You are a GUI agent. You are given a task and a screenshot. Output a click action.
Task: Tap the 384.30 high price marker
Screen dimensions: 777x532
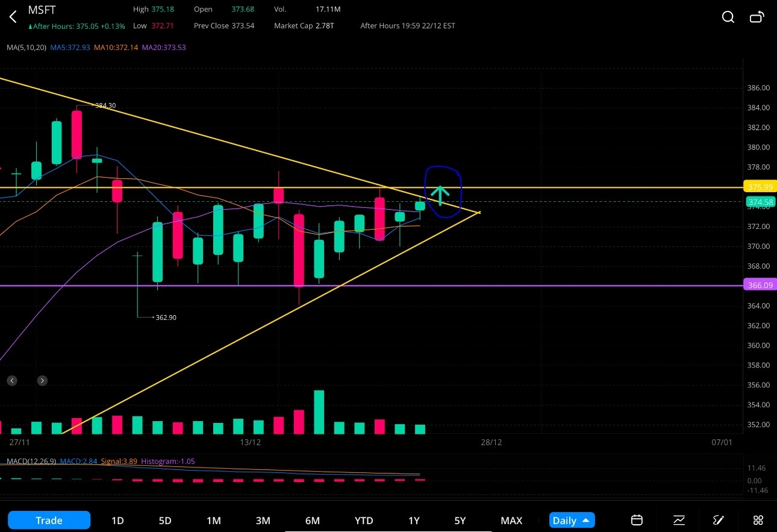pos(105,105)
